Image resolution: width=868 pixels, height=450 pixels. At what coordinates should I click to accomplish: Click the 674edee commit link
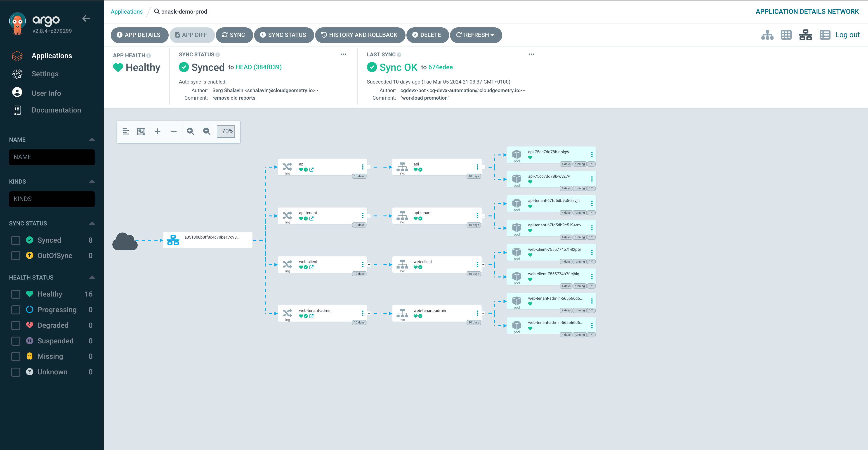(440, 67)
